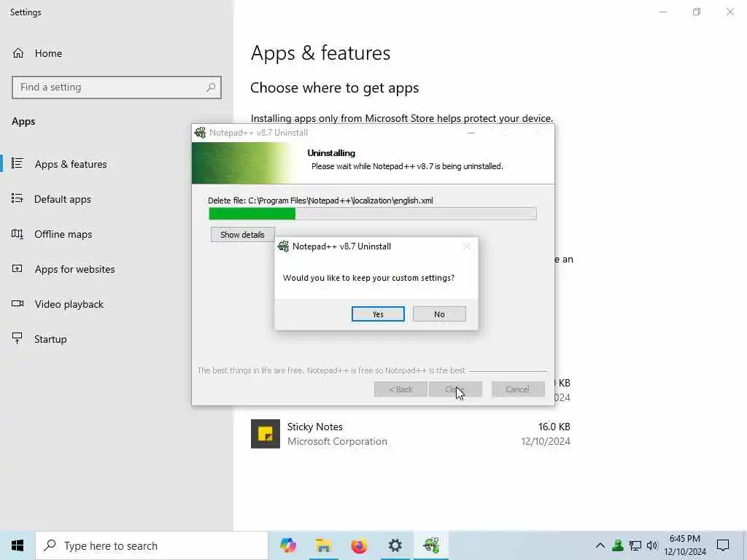This screenshot has width=747, height=560.
Task: Decline keeping custom settings with No
Action: (x=439, y=314)
